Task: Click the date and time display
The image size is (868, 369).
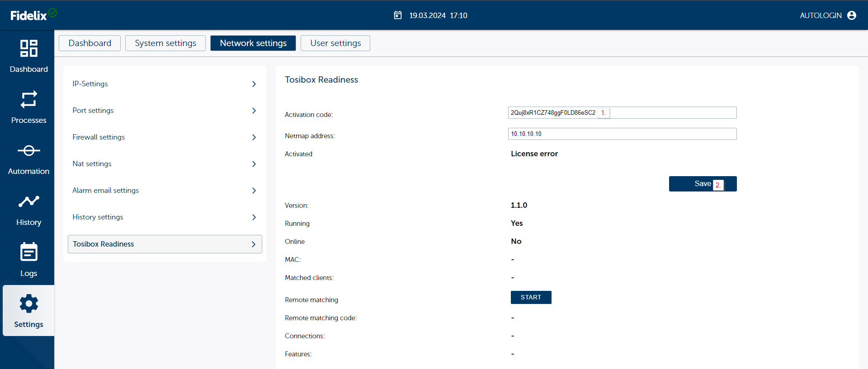Action: [x=438, y=15]
